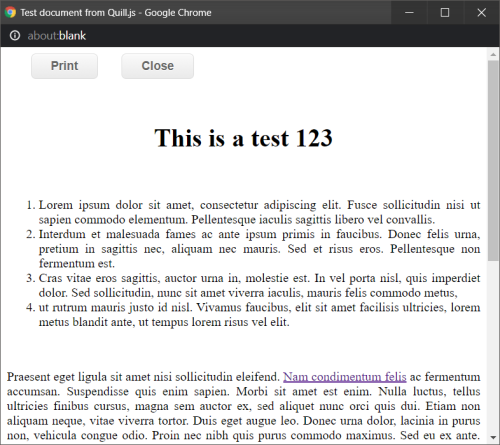
Task: Click the about:blank address text
Action: click(x=57, y=36)
